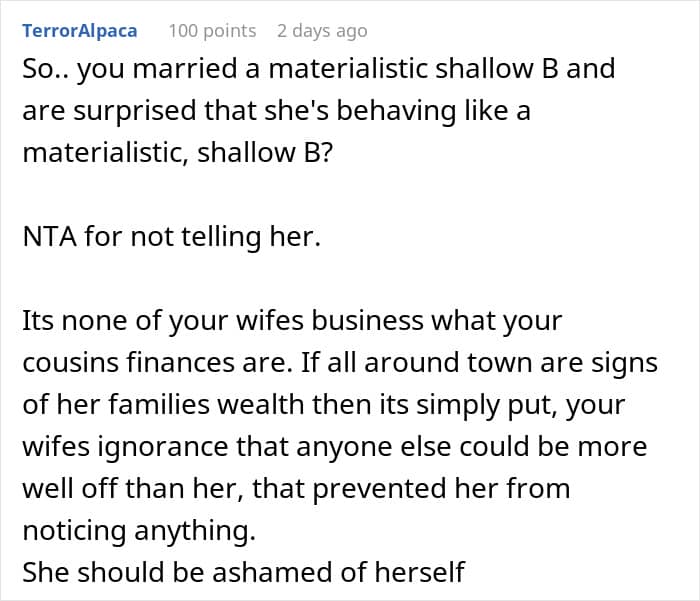Click the line "well off than her, that prevented"
The width and height of the screenshot is (700, 601).
(296, 488)
